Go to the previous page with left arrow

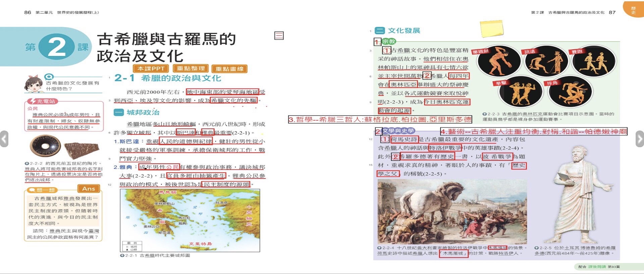(4, 139)
